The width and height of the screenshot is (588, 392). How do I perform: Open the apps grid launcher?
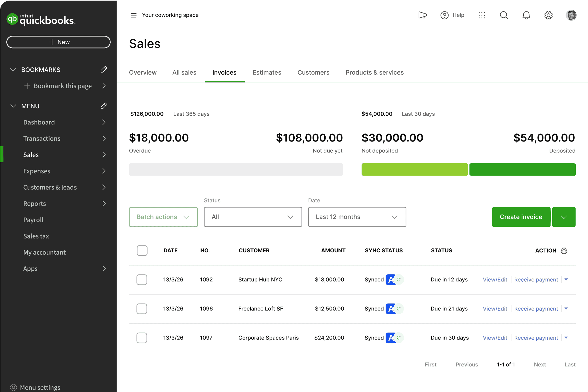click(482, 15)
